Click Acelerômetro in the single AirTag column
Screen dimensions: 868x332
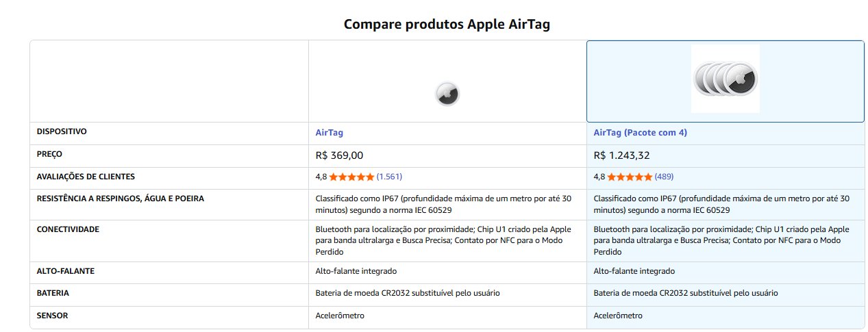pyautogui.click(x=340, y=316)
